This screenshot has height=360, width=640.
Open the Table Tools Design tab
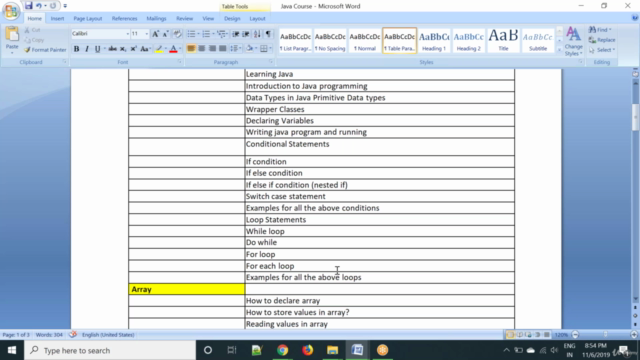pos(232,18)
